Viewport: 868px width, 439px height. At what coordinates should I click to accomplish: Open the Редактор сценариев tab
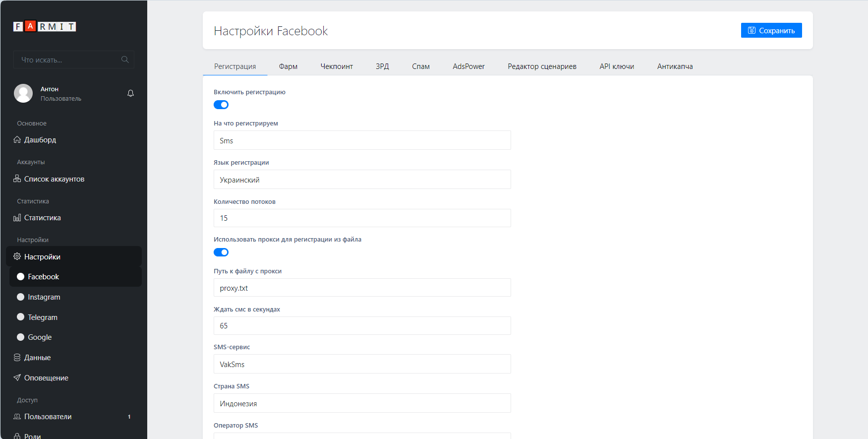tap(542, 66)
